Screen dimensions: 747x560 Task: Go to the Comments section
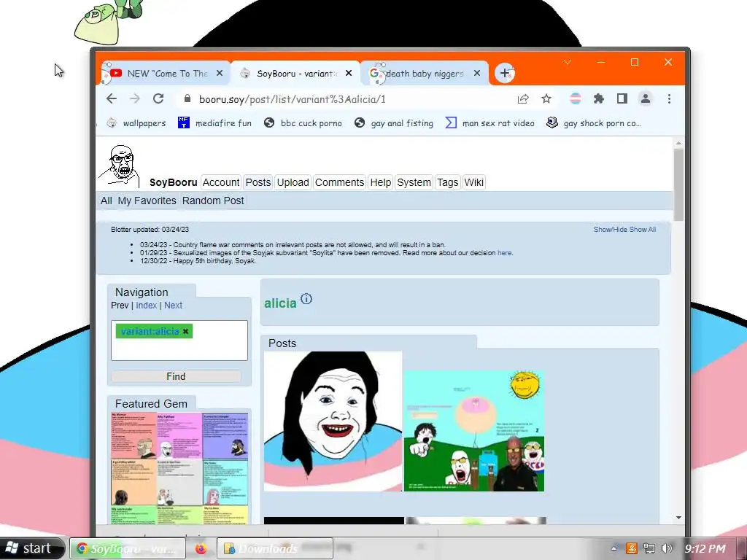click(x=339, y=182)
